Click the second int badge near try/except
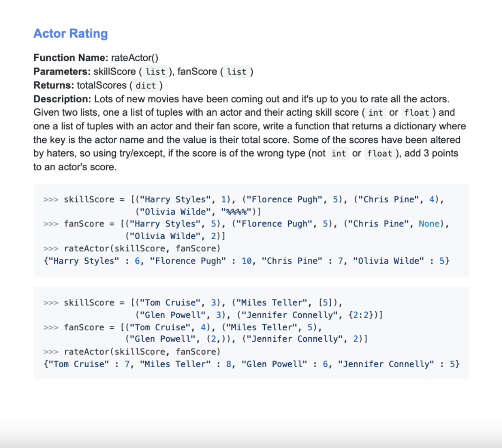The height and width of the screenshot is (448, 502). 339,153
